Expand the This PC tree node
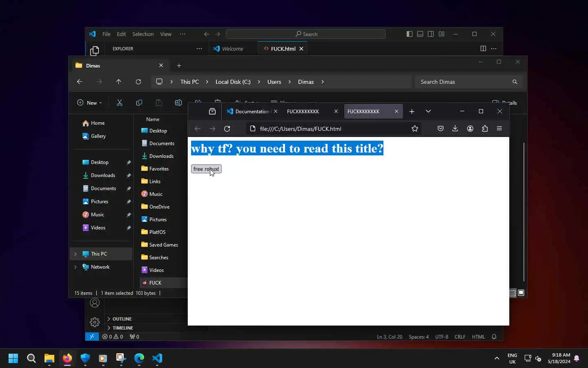The height and width of the screenshot is (368, 588). pos(75,254)
